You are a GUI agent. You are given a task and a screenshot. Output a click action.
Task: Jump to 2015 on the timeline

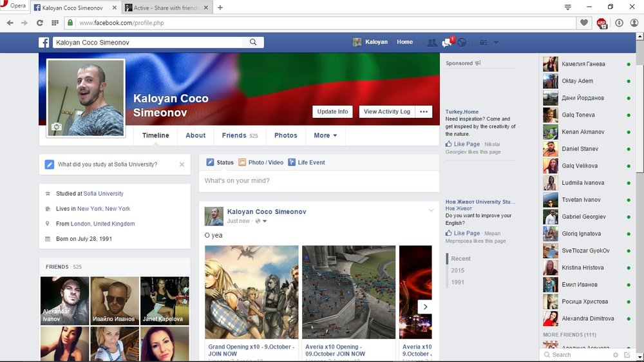(457, 271)
